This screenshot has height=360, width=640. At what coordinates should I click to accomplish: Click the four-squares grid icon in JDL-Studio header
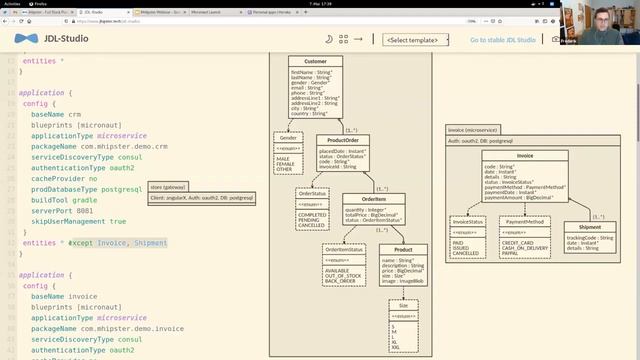click(x=344, y=39)
